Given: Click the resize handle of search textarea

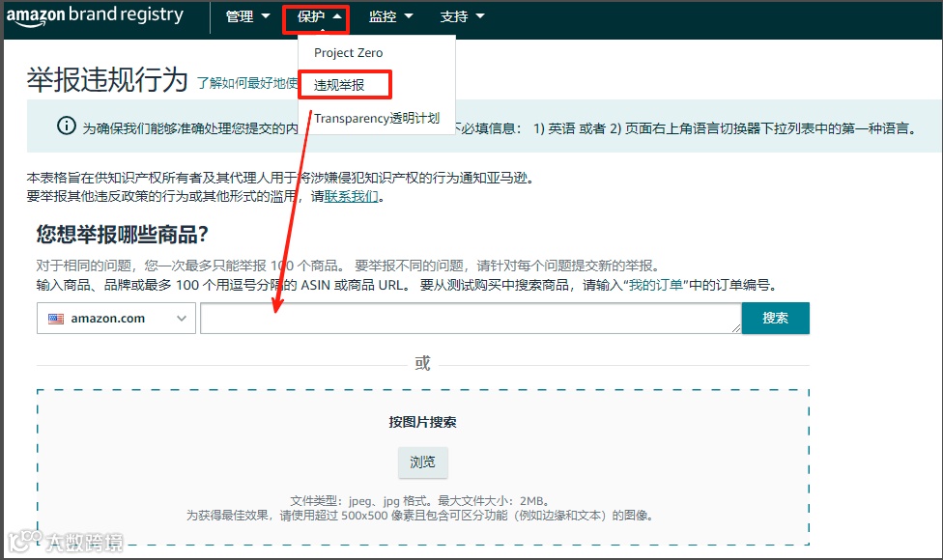Looking at the screenshot, I should 736,328.
